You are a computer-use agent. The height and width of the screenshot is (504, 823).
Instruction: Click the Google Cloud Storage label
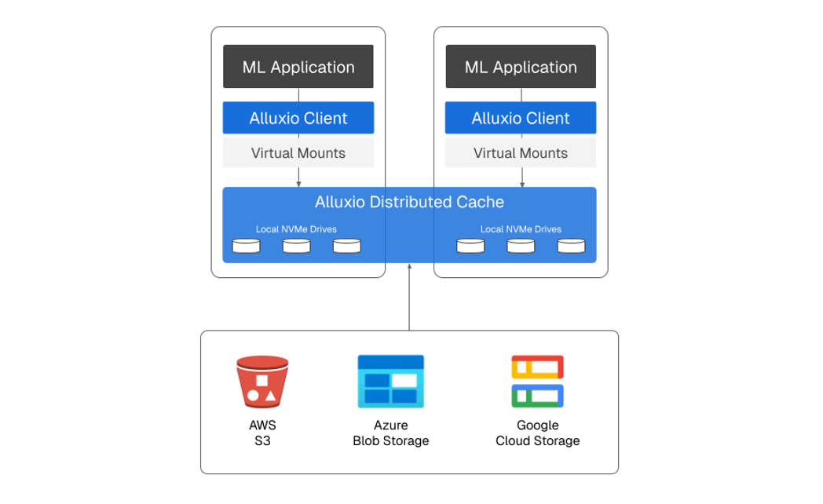point(537,433)
